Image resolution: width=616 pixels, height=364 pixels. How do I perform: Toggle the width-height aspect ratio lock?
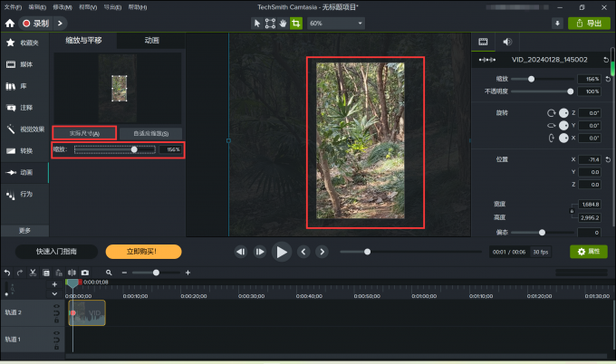tap(570, 211)
